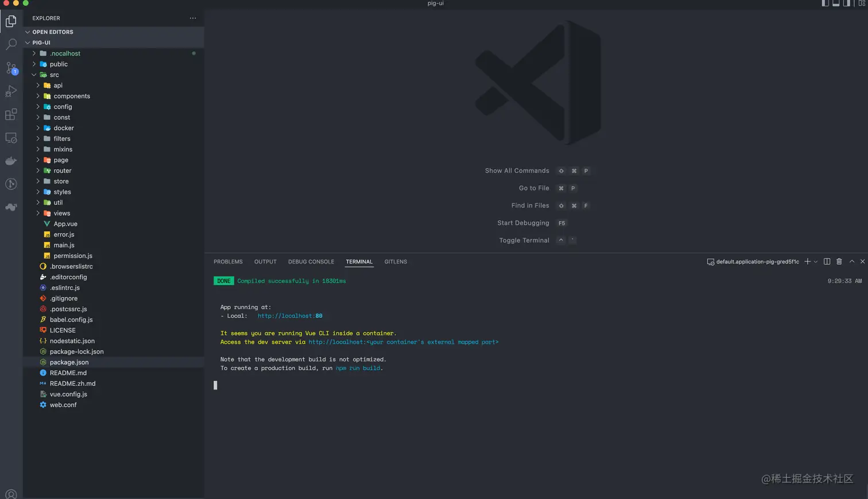The height and width of the screenshot is (499, 868).
Task: Open .editorconfig file
Action: coord(114,277)
